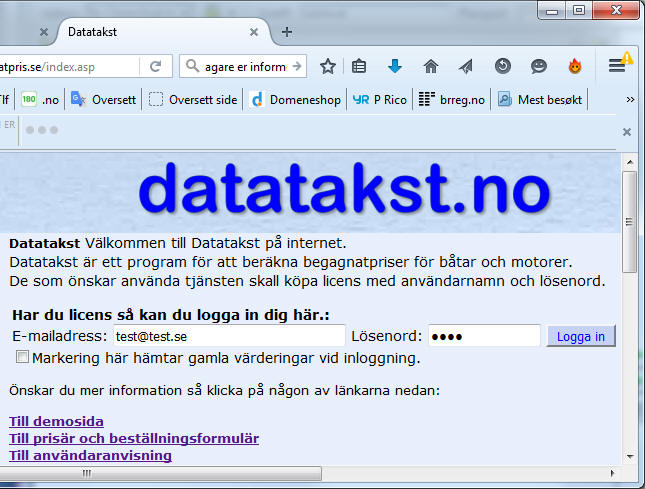Screen dimensions: 645x489
Task: Open Till prisär och beställningsformulär link
Action: pos(134,438)
